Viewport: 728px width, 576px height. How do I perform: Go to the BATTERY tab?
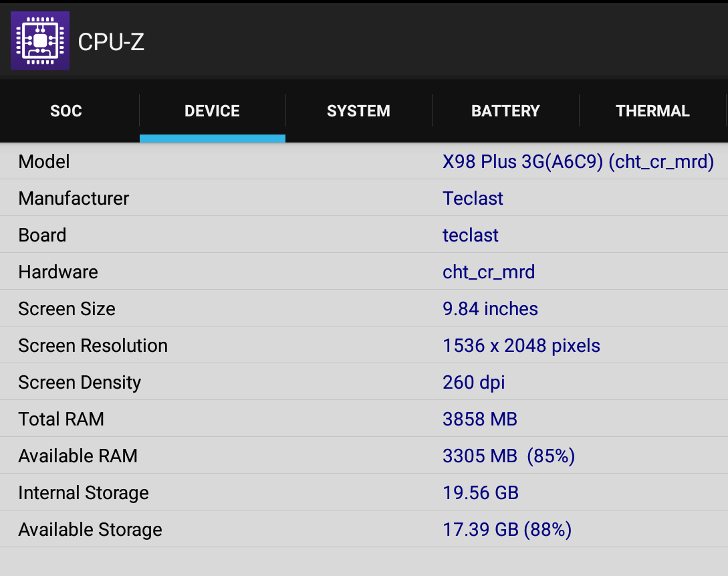coord(505,111)
